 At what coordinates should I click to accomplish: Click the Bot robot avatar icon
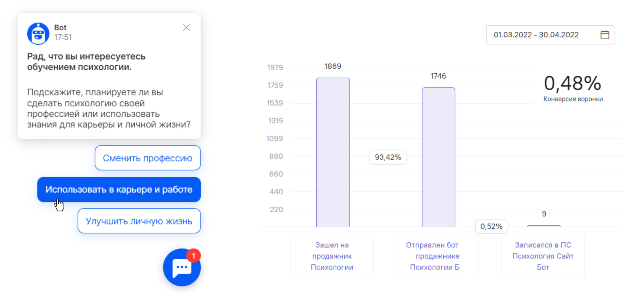pyautogui.click(x=38, y=34)
